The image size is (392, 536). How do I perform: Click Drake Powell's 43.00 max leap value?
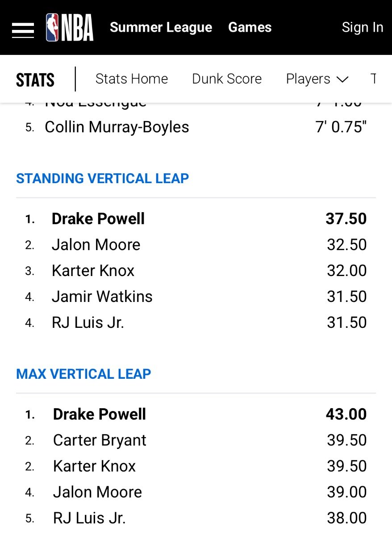click(346, 415)
